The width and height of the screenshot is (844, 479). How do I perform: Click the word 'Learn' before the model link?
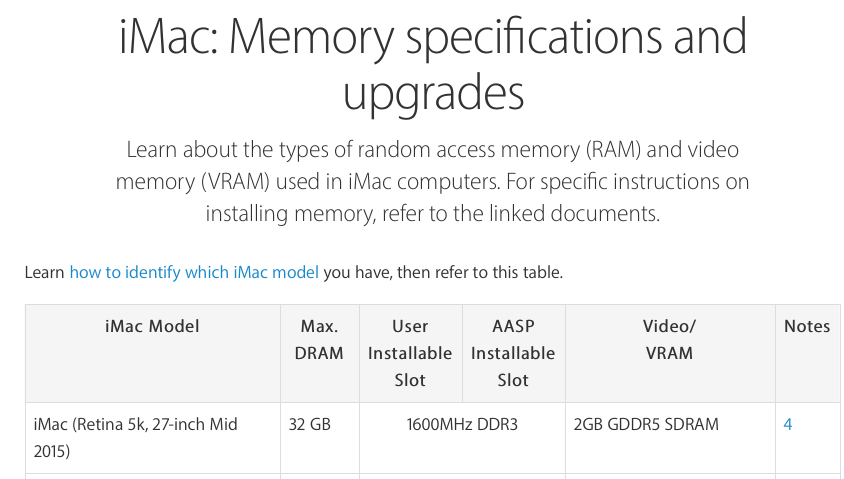coord(45,272)
